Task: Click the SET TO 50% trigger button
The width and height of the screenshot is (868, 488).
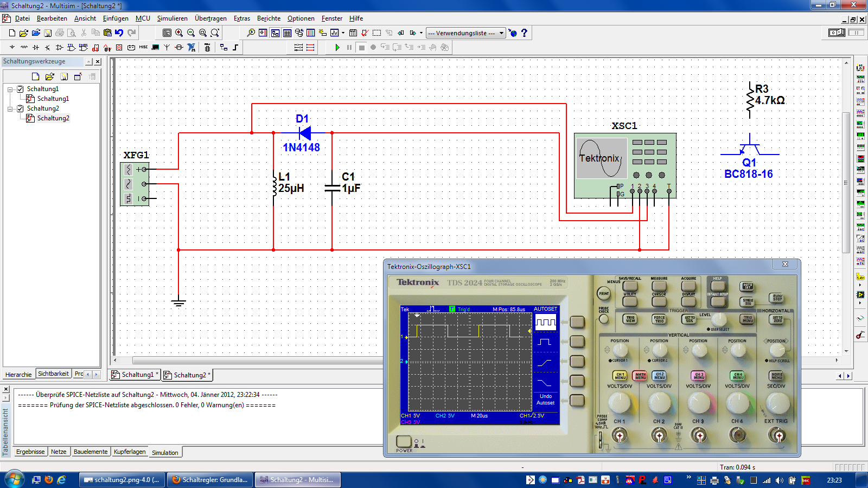Action: (x=689, y=319)
